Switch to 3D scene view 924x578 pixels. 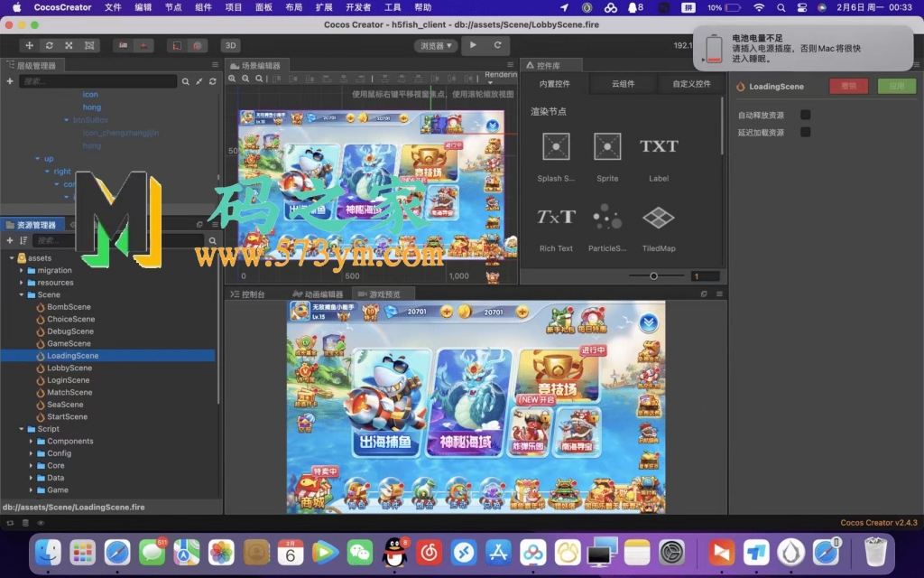click(230, 45)
